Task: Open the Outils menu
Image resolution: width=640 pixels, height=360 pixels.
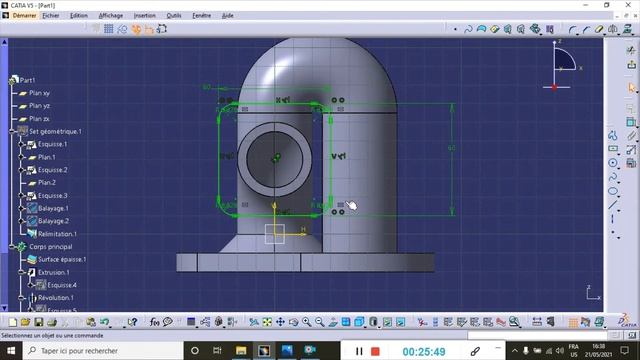Action: [174, 16]
